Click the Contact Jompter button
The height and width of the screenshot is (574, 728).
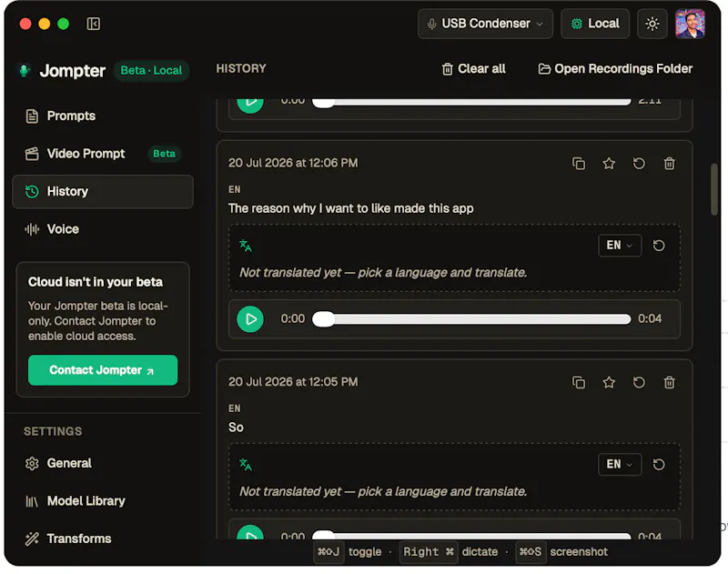pos(103,370)
